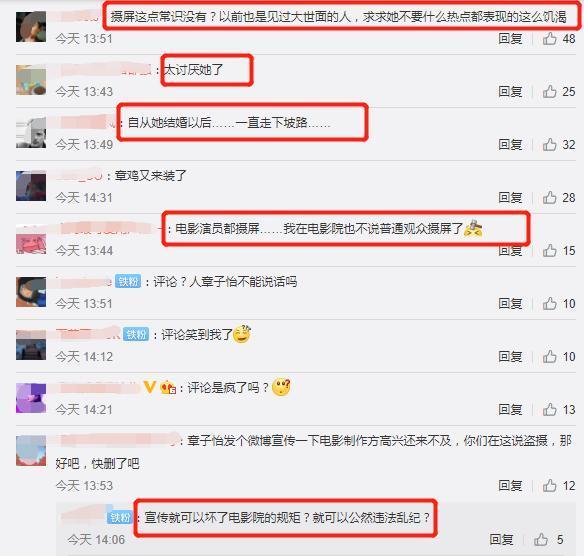The height and width of the screenshot is (556, 584).
Task: Reply to the nested 14:06 comment
Action: point(501,539)
